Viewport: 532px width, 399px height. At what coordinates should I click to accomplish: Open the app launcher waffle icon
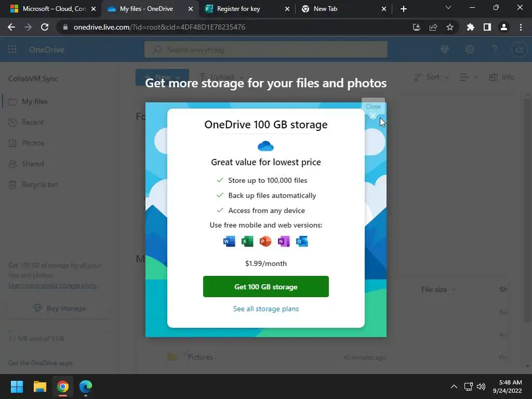[12, 49]
